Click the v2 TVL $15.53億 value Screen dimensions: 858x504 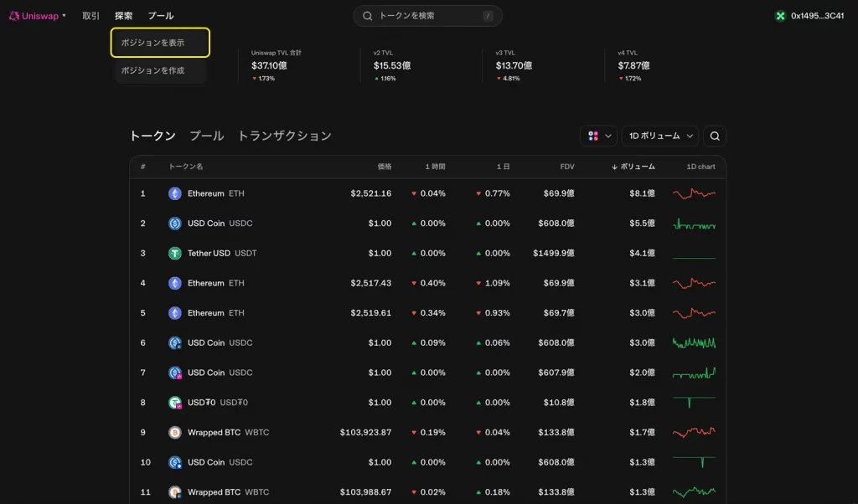(x=392, y=65)
